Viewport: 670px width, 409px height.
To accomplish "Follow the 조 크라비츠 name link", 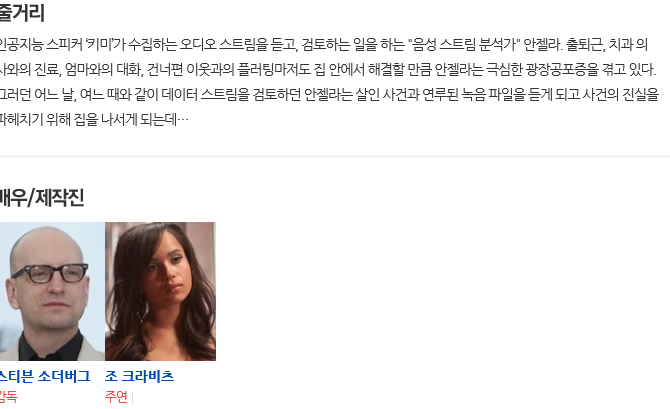I will tap(139, 377).
